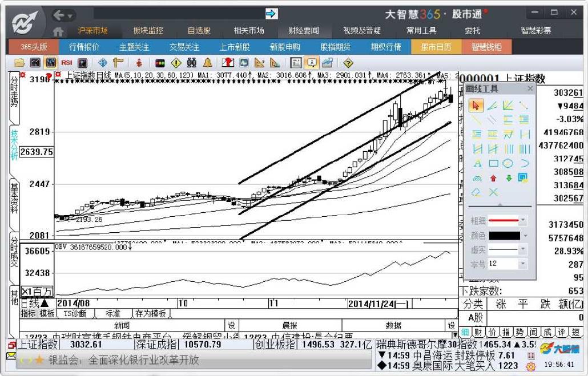Select the Gann fan angle lines tool
The width and height of the screenshot is (588, 376).
pos(508,106)
